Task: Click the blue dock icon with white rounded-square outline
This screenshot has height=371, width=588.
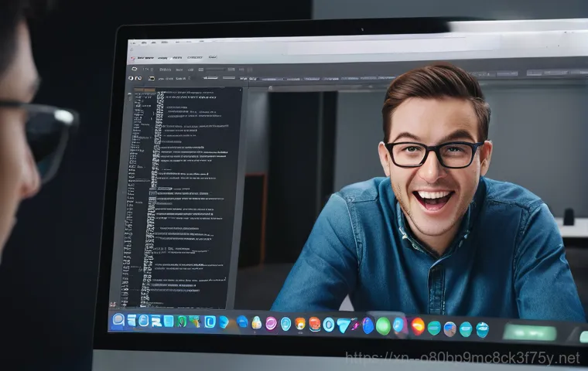Action: [x=210, y=322]
